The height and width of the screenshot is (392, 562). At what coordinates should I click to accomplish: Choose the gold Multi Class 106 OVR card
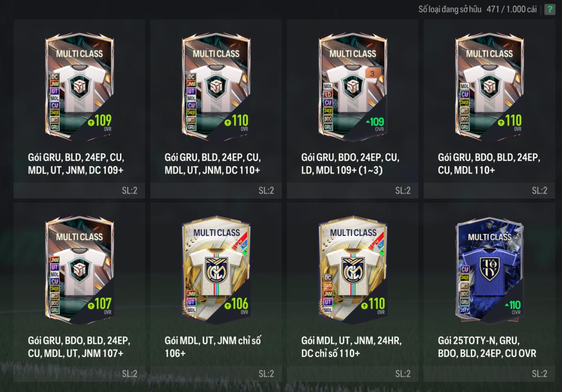[x=216, y=271]
